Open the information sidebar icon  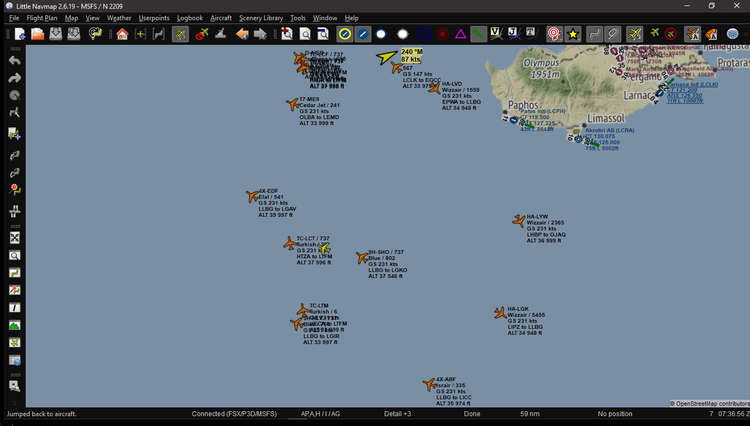click(x=15, y=307)
